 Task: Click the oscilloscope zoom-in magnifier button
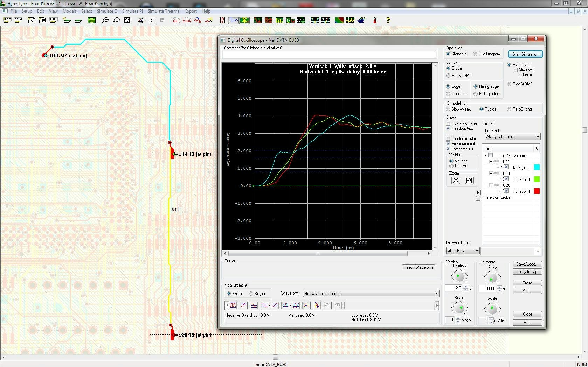coord(455,180)
